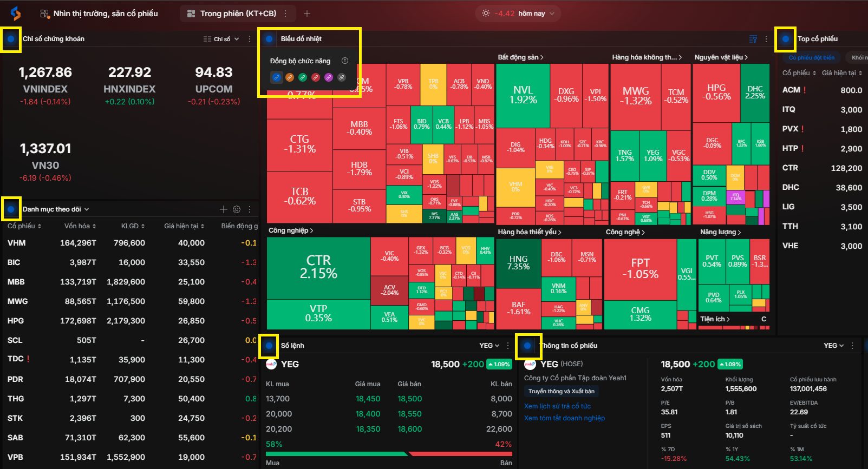Screen dimensions: 868x469
Task: Open the YEG symbol dropdown in Sổ lệnh
Action: click(490, 346)
